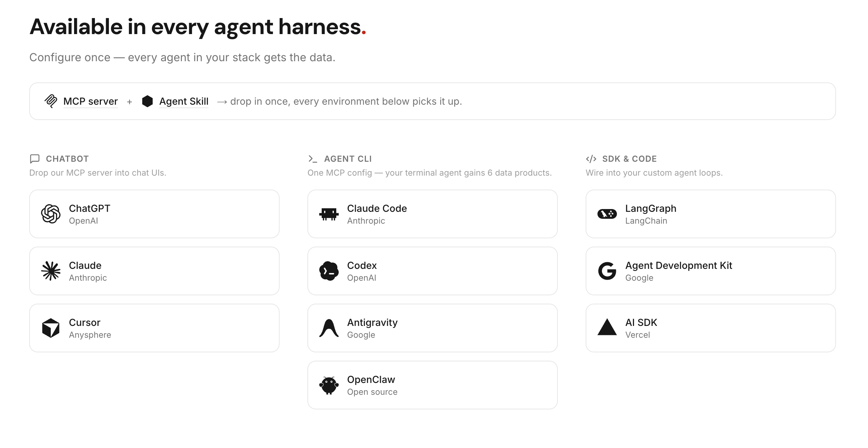The width and height of the screenshot is (868, 448).
Task: Click 'Vercel' label under AI SDK
Action: 637,335
